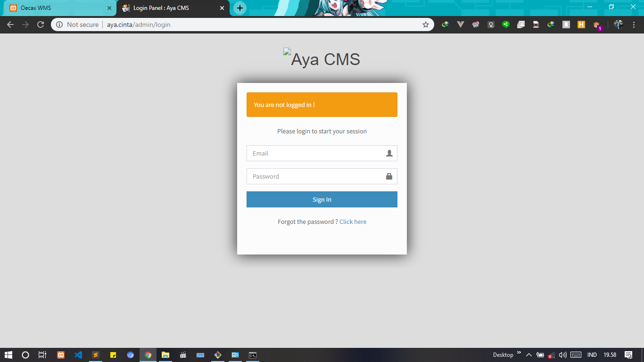This screenshot has height=362, width=644.
Task: Click the lock icon in Password field
Action: coord(389,176)
